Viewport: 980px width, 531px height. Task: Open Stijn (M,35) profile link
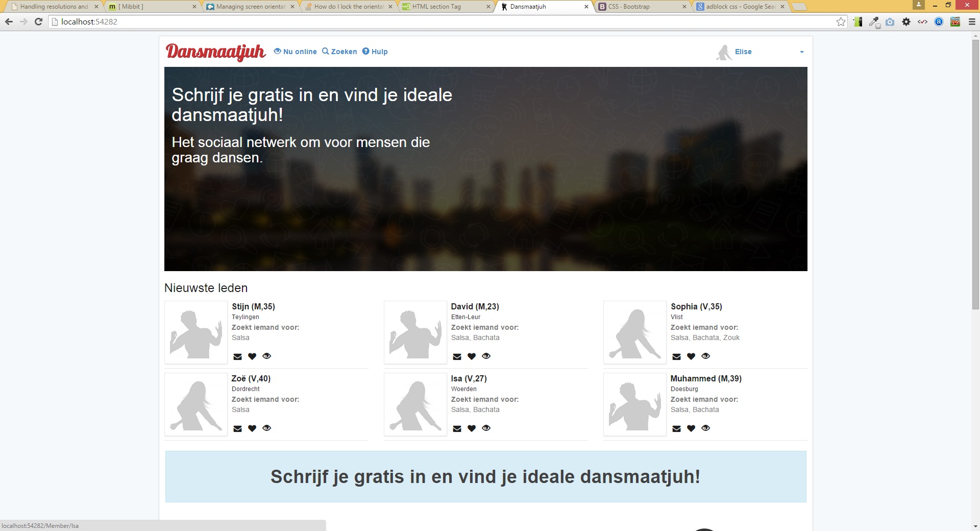pyautogui.click(x=253, y=306)
